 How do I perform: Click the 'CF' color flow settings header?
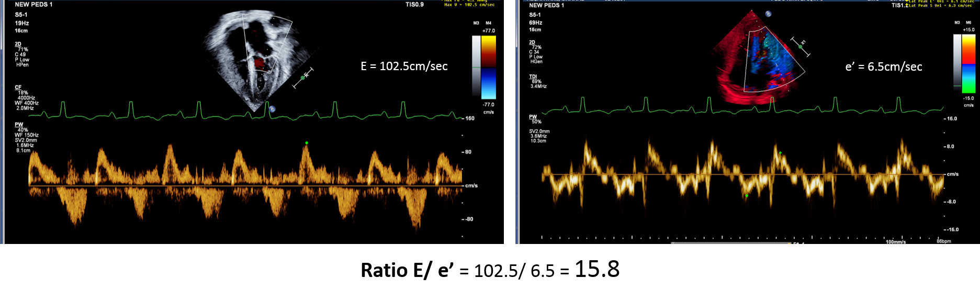click(x=18, y=87)
